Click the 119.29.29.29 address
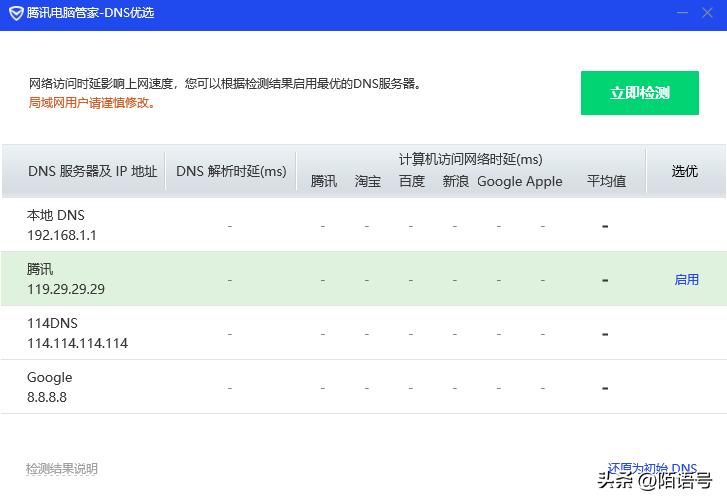The width and height of the screenshot is (727, 504). [66, 289]
